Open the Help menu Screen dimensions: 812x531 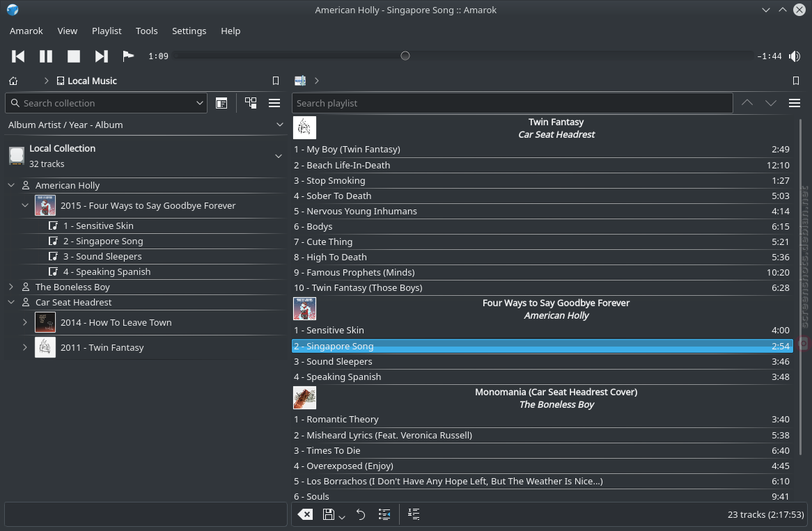point(231,31)
